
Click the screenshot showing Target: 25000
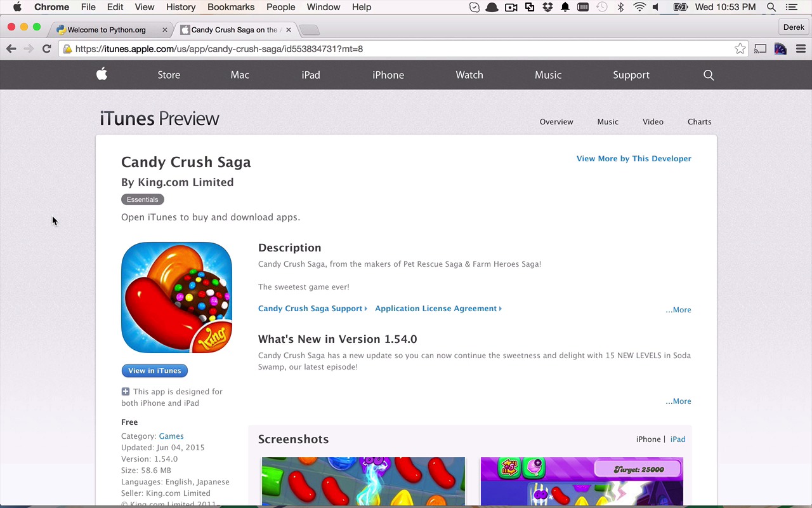coord(582,481)
